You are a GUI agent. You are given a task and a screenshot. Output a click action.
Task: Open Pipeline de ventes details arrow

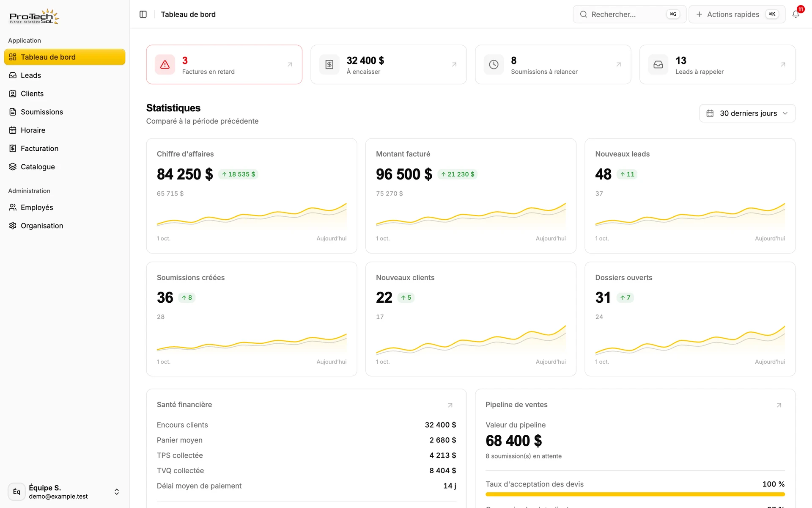779,405
